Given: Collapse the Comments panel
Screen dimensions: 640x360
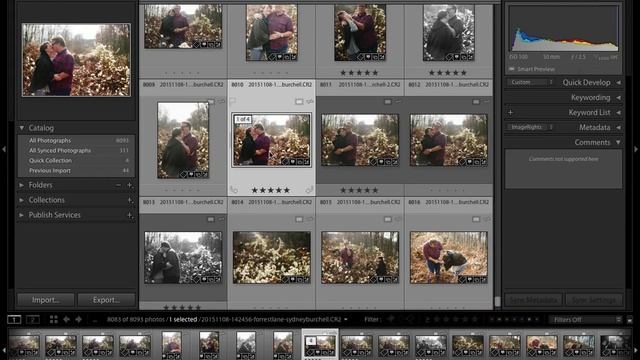Looking at the screenshot, I should click(618, 142).
